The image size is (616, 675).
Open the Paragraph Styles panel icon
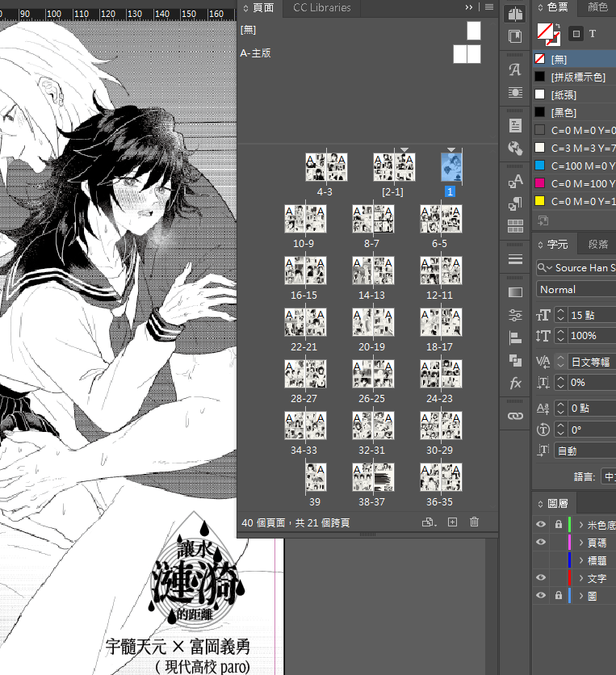(x=515, y=204)
